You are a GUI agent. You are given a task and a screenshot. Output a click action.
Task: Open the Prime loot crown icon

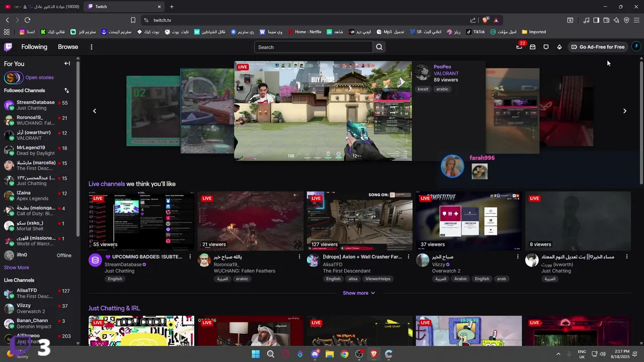click(x=519, y=47)
